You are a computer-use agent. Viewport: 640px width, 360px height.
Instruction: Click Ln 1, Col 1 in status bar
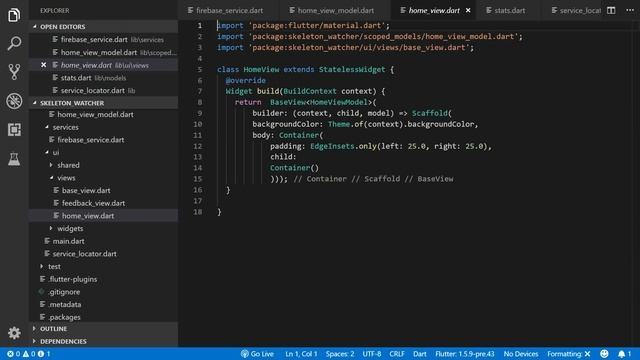coord(301,354)
